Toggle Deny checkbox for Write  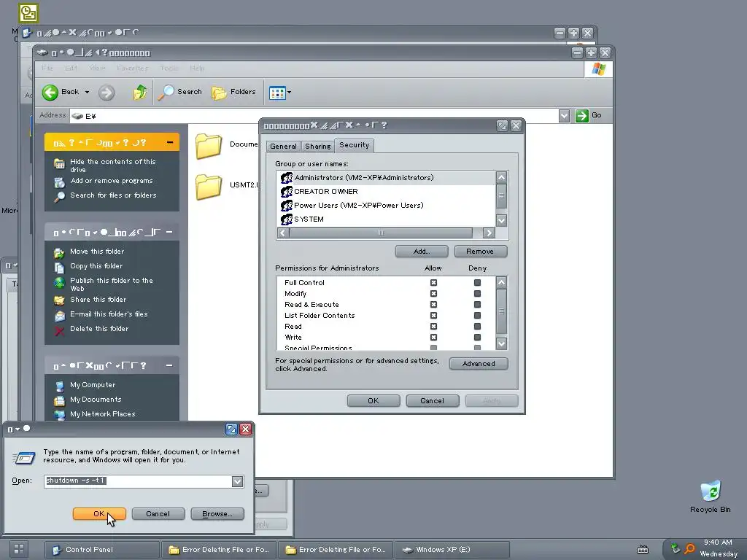coord(477,337)
